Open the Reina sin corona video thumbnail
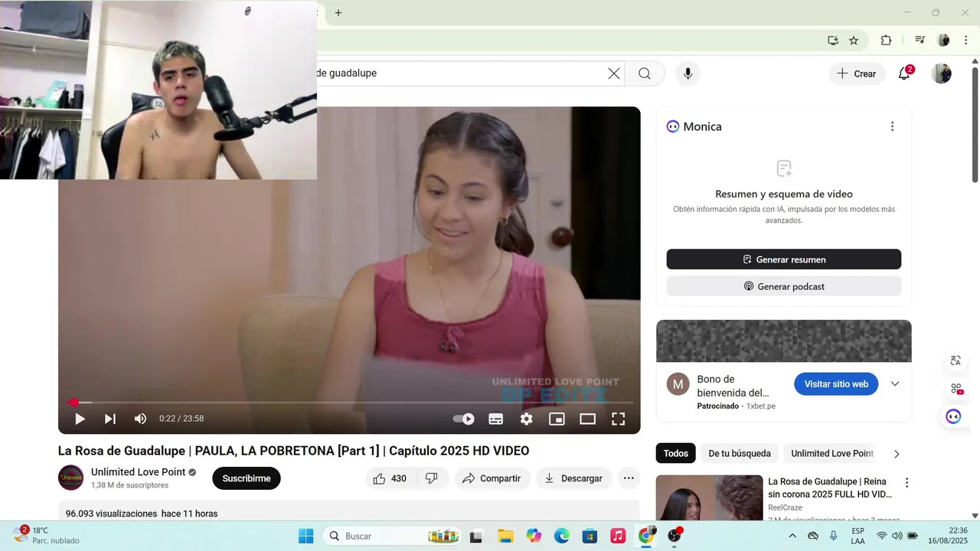 709,497
